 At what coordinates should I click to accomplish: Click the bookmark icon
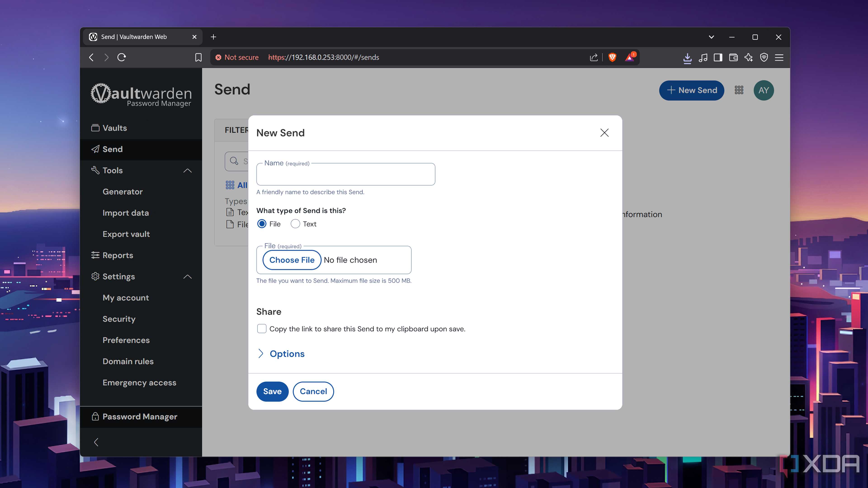tap(198, 58)
